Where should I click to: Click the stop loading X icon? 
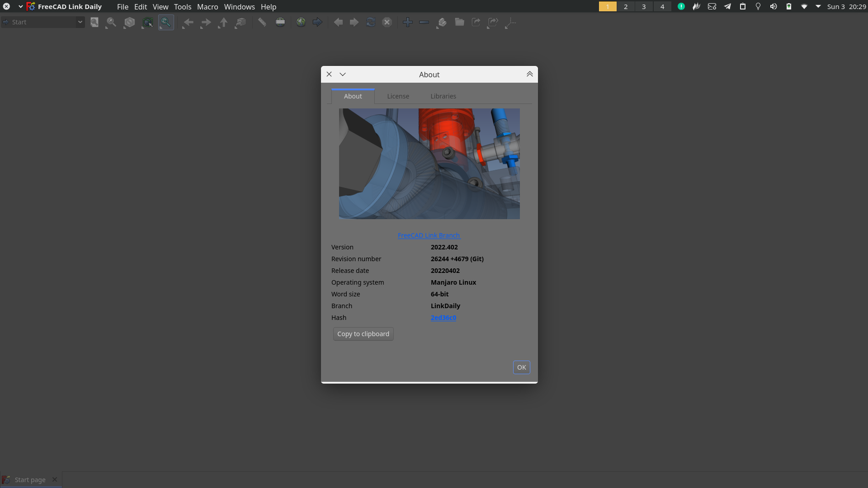[x=387, y=22]
